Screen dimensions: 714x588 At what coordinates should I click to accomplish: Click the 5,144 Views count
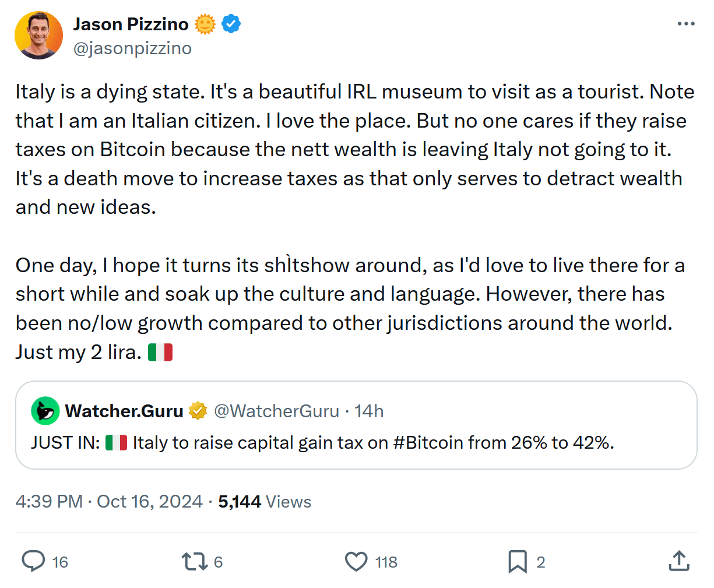click(265, 502)
